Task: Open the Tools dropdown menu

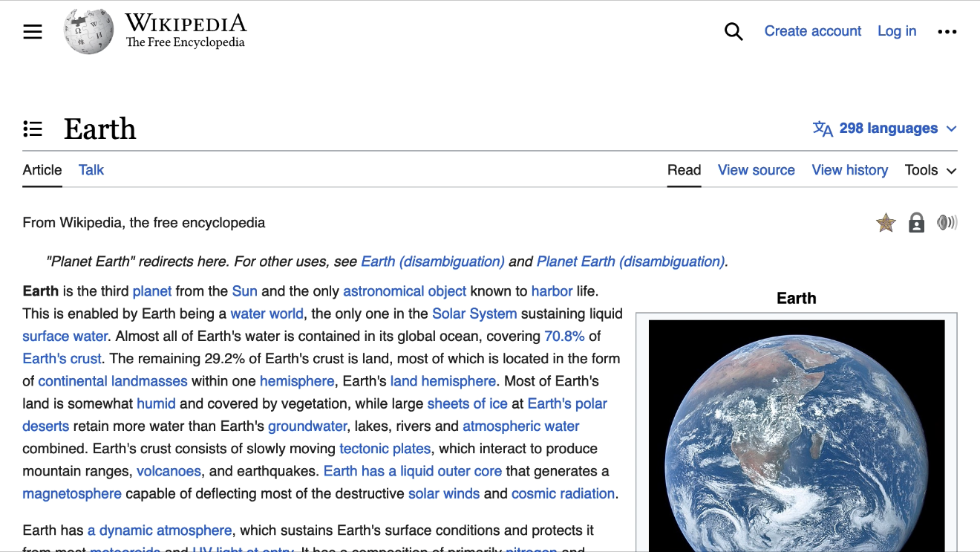Action: point(931,170)
